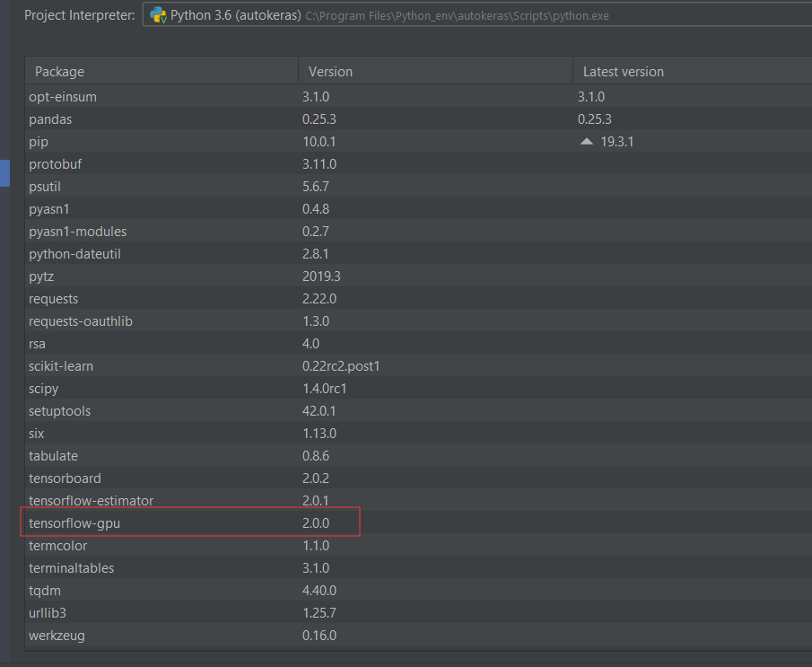This screenshot has width=812, height=667.
Task: Select the tensorflow-estimator package row
Action: point(91,500)
